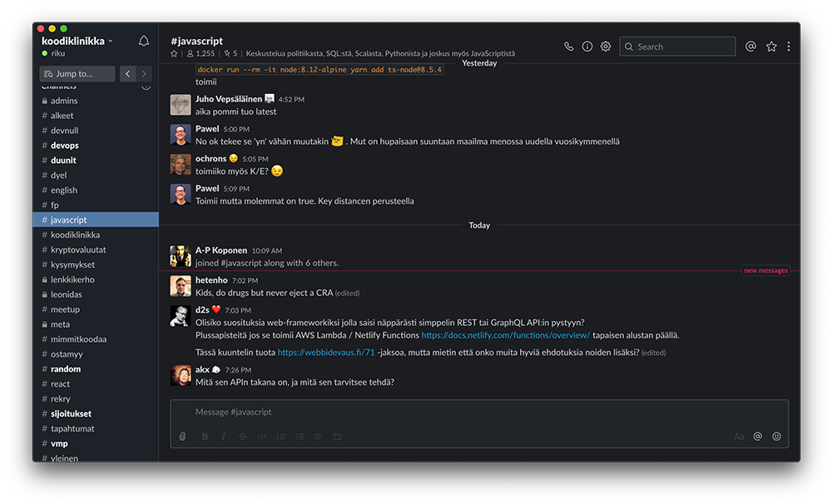
Task: Star the #javascript channel
Action: point(175,53)
